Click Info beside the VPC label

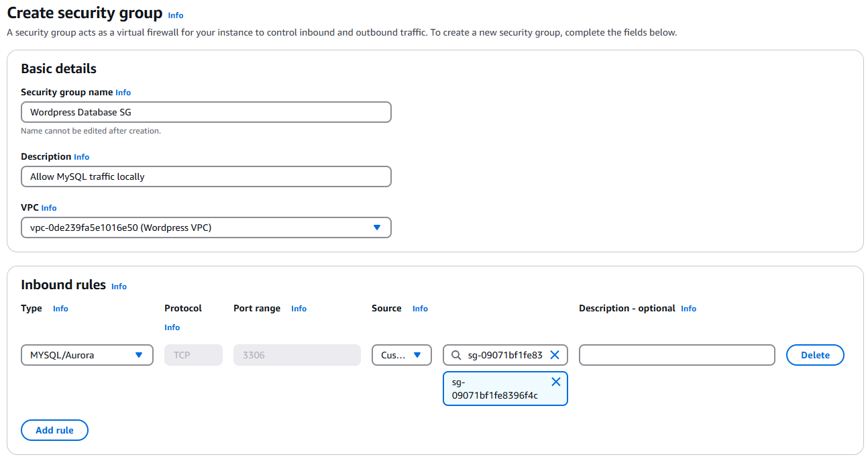pyautogui.click(x=48, y=207)
